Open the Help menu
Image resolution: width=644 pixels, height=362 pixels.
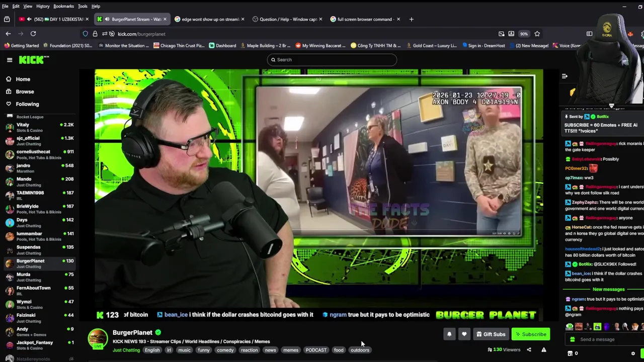coord(96,6)
